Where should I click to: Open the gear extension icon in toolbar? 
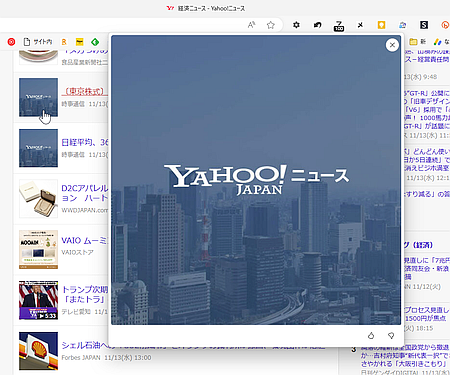(296, 25)
